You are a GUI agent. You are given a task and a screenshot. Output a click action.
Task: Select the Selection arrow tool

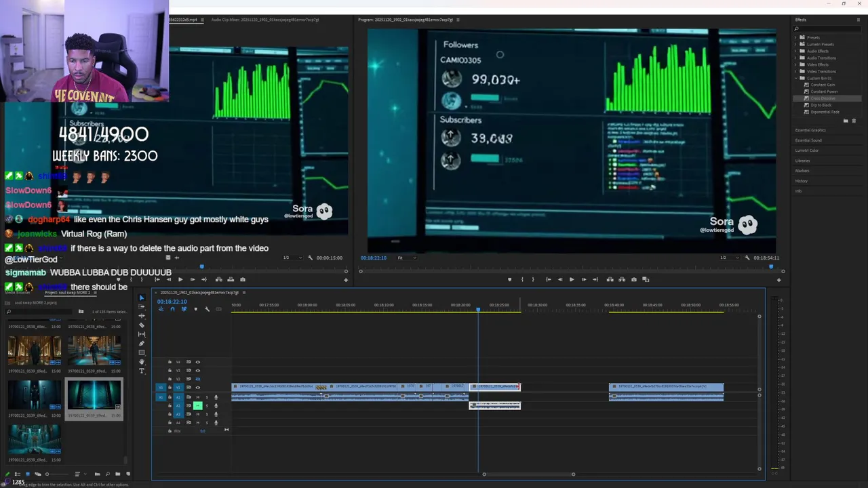click(142, 298)
